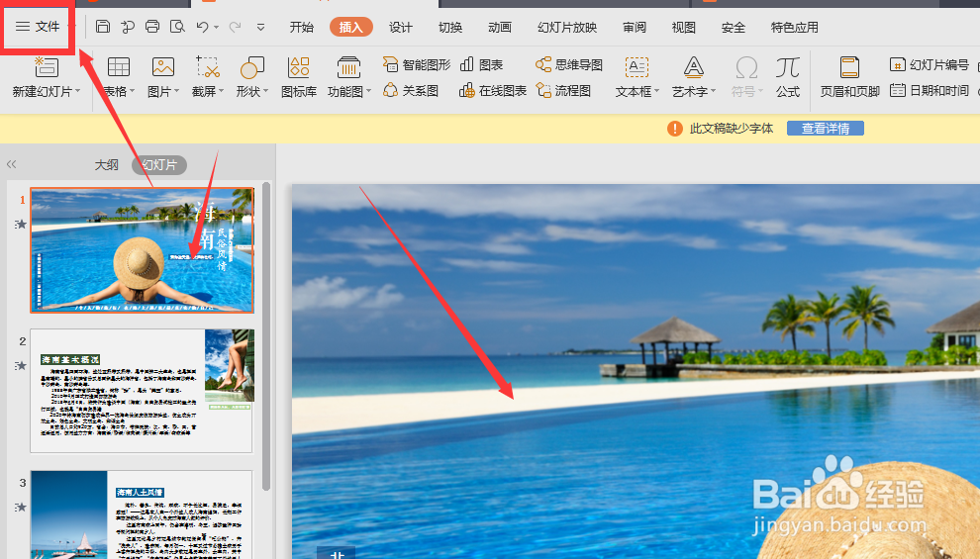Click the 页眉和页脚 header footer icon

pos(849,67)
